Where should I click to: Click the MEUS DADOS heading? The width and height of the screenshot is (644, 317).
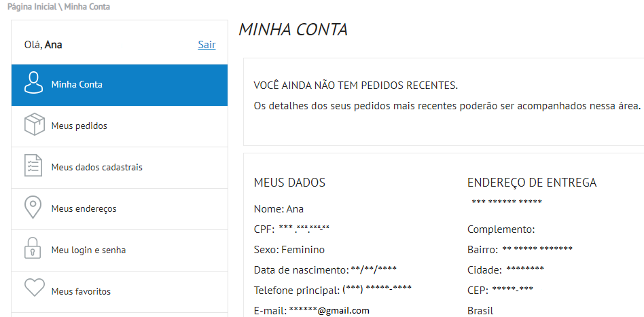click(x=289, y=183)
